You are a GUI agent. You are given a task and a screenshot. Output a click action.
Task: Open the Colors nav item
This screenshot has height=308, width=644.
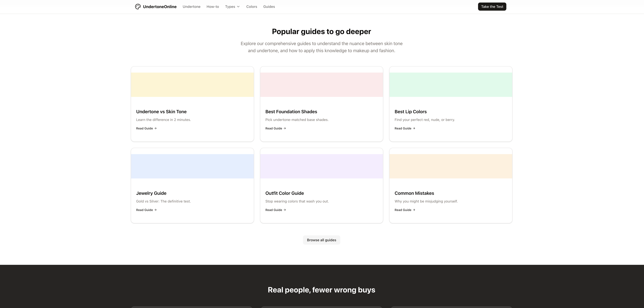251,7
